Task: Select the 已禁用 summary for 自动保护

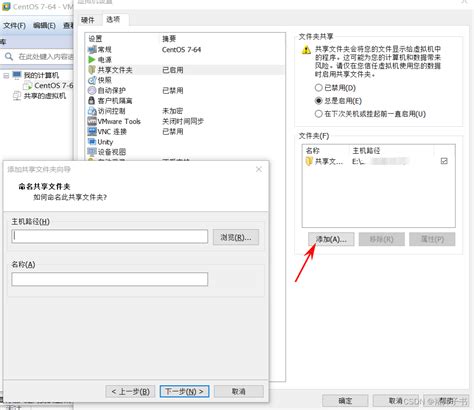Action: pos(172,90)
